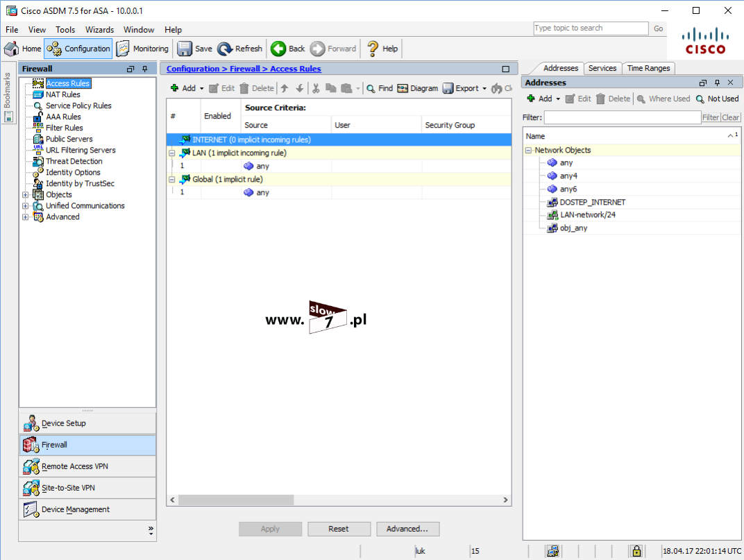Image resolution: width=744 pixels, height=560 pixels.
Task: Open Help from the toolbar
Action: (382, 49)
